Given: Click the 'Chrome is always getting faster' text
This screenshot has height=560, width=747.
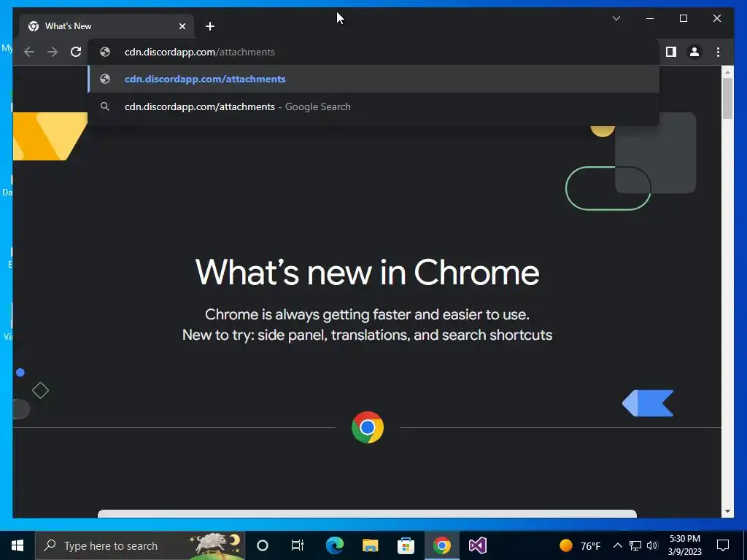Looking at the screenshot, I should coord(368,314).
